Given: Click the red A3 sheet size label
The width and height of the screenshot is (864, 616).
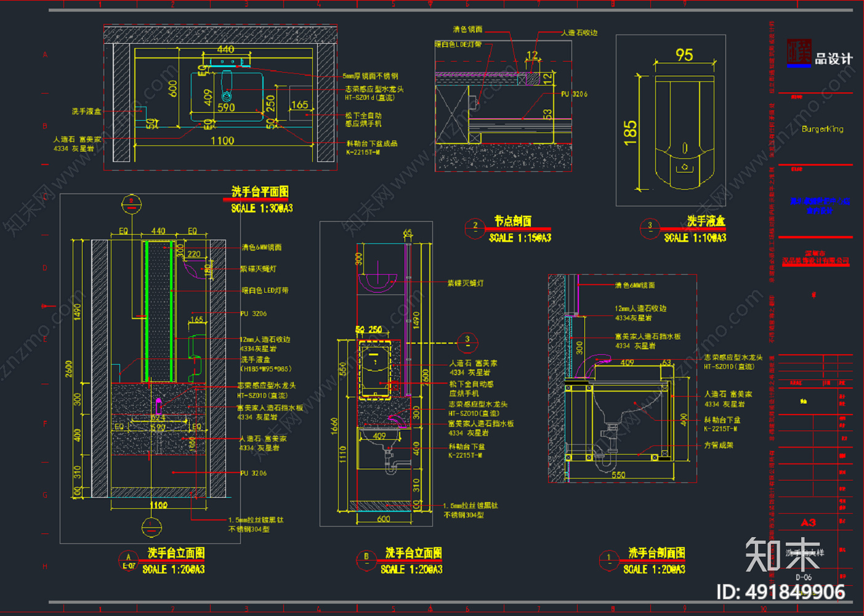Looking at the screenshot, I should [809, 522].
